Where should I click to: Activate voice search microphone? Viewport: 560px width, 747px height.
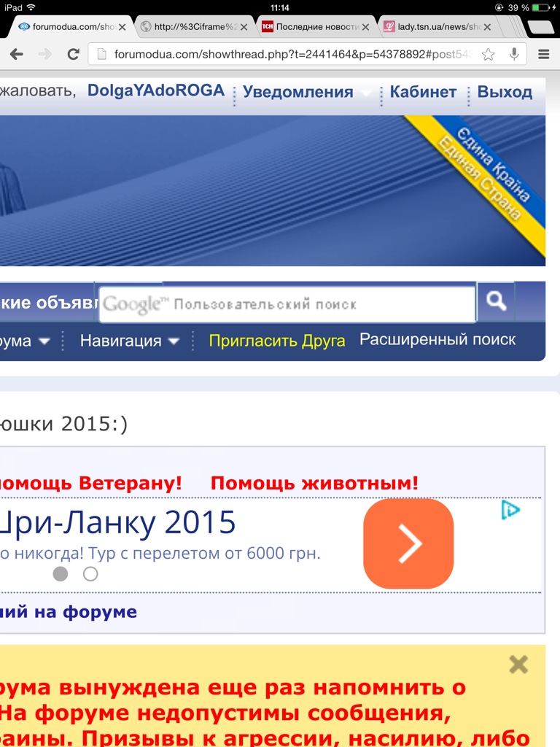point(514,54)
